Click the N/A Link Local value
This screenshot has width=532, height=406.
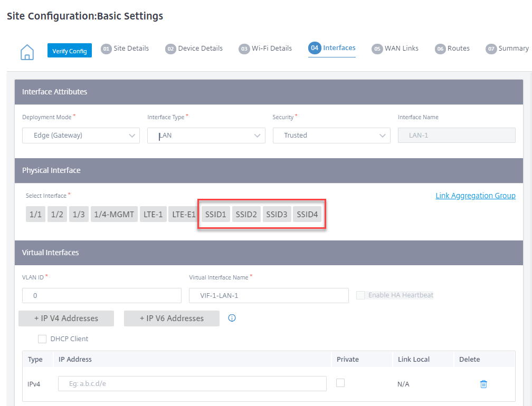403,384
